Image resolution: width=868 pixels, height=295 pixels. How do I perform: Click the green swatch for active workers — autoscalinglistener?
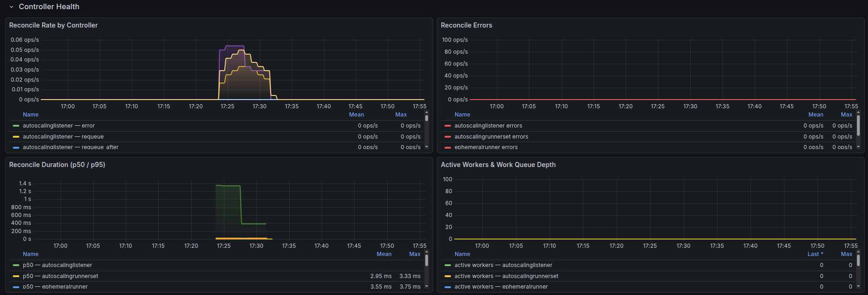click(x=448, y=265)
